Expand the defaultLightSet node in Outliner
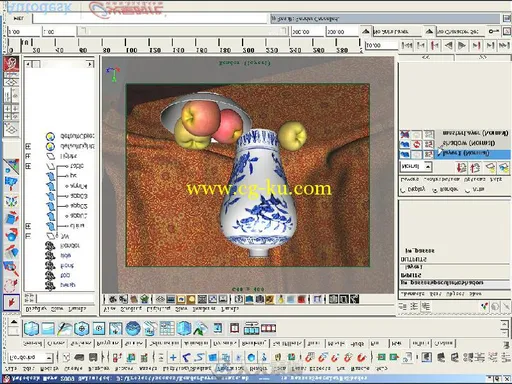This screenshot has width=512, height=384. pos(28,146)
